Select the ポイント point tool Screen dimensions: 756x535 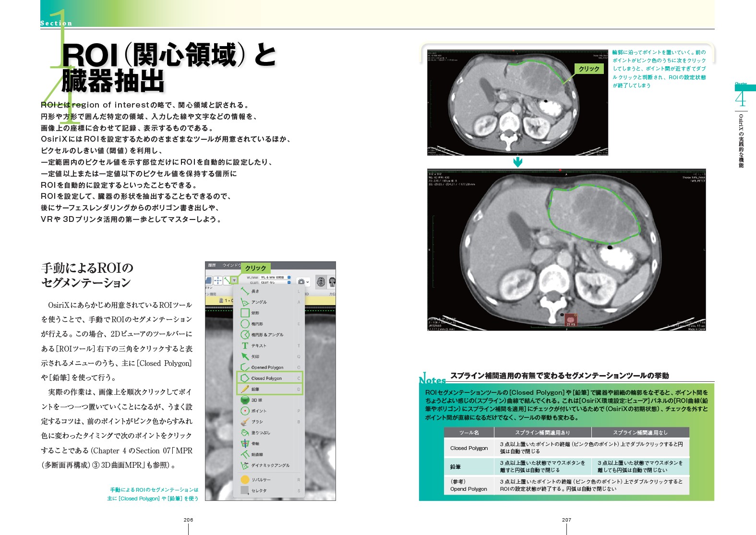pyautogui.click(x=268, y=411)
